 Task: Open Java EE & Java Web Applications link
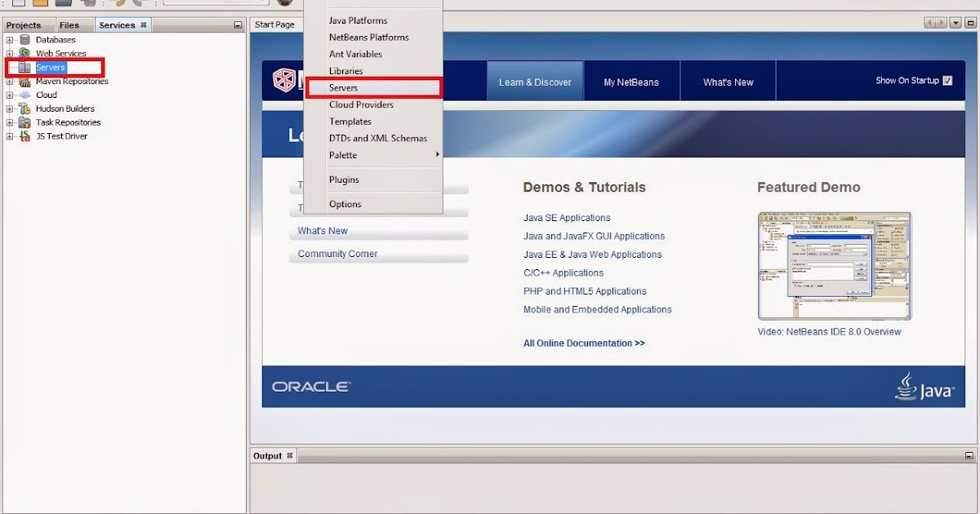pos(592,255)
